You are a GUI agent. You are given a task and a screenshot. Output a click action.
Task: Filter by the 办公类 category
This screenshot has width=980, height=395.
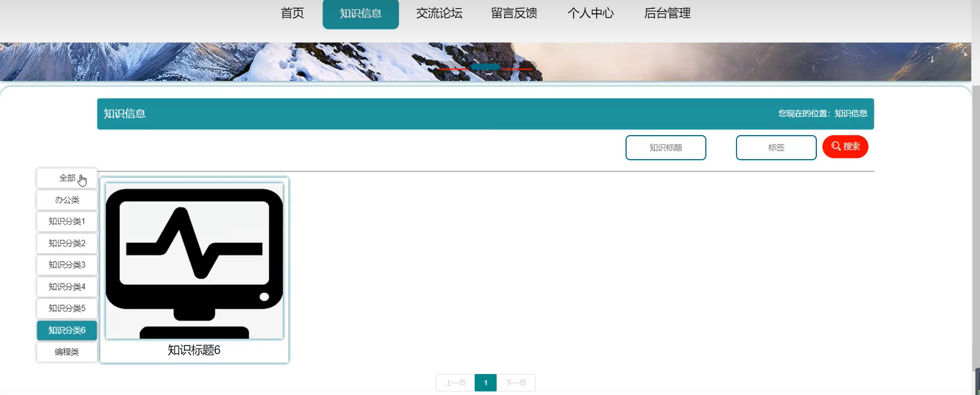click(67, 200)
